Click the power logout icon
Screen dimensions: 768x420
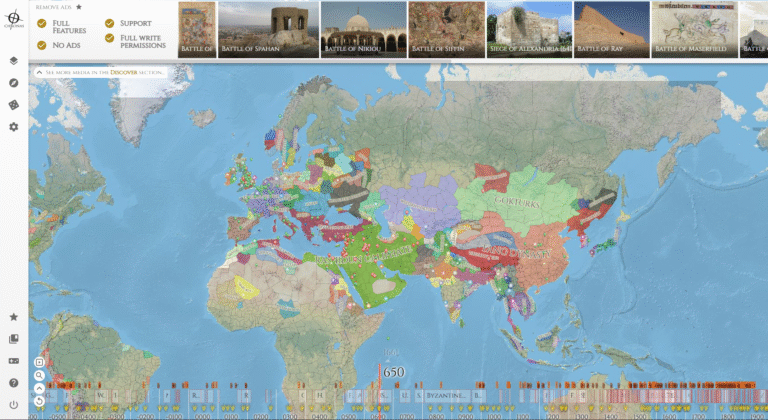tap(14, 405)
